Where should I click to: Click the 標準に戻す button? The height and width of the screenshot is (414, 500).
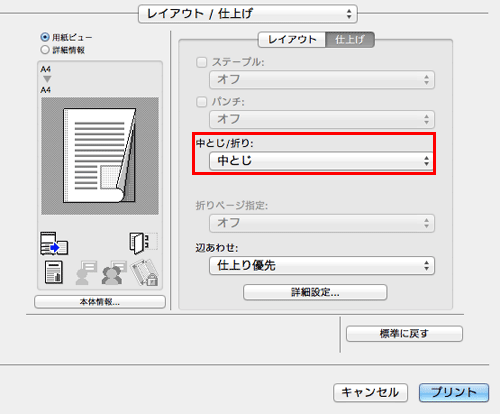pos(404,334)
